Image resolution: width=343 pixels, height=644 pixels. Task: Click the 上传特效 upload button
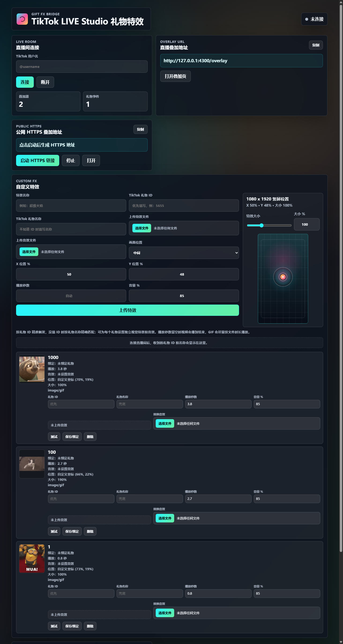point(128,310)
